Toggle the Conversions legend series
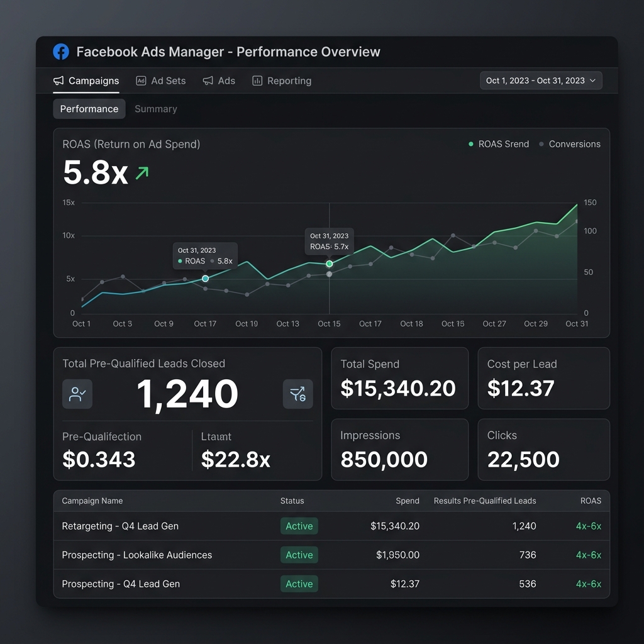644x644 pixels. tap(570, 144)
